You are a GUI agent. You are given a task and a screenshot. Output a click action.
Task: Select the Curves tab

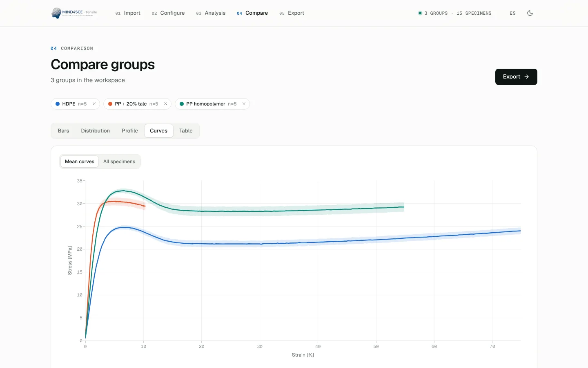pos(159,131)
